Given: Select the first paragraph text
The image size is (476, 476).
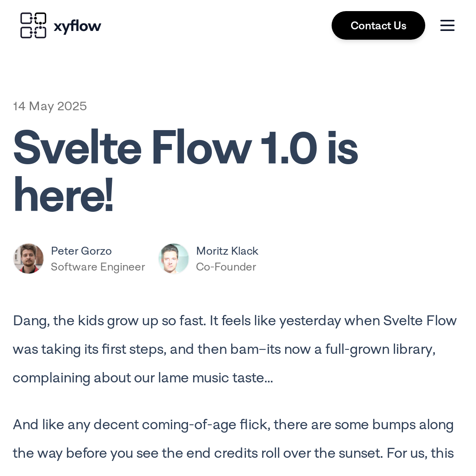Looking at the screenshot, I should coord(234,349).
